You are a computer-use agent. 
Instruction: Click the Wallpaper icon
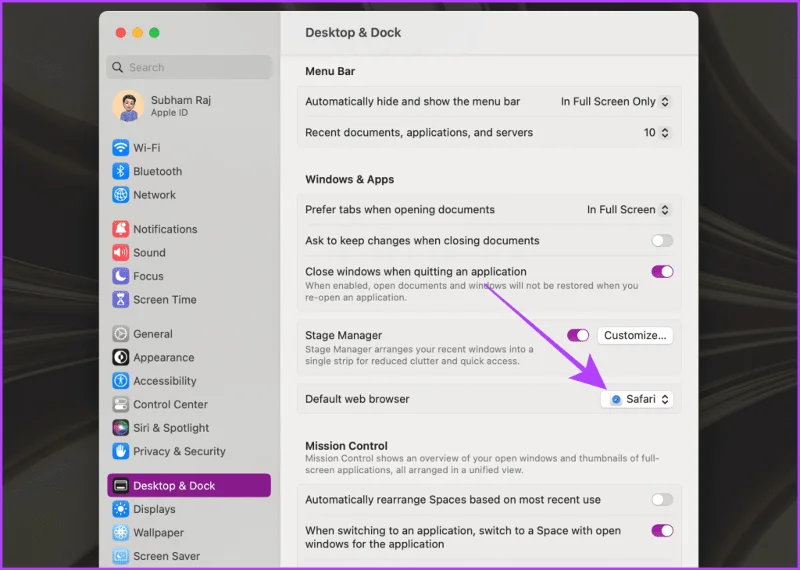(x=120, y=532)
